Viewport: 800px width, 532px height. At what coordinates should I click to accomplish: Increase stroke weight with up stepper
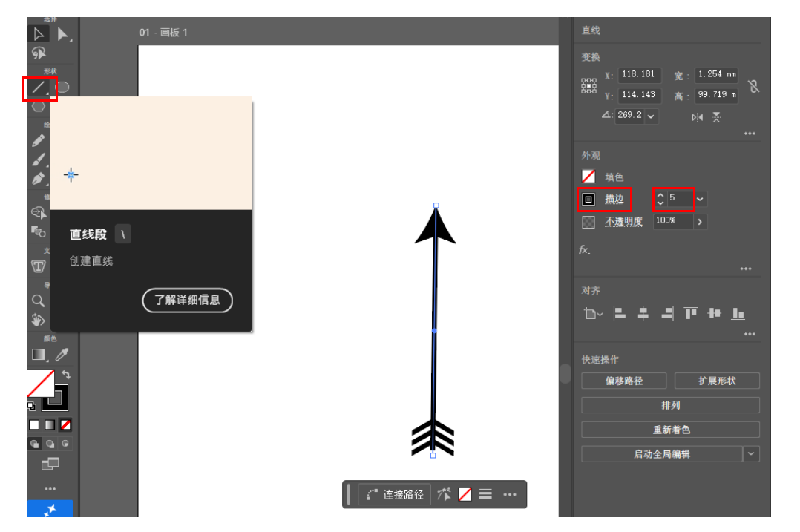(x=660, y=195)
